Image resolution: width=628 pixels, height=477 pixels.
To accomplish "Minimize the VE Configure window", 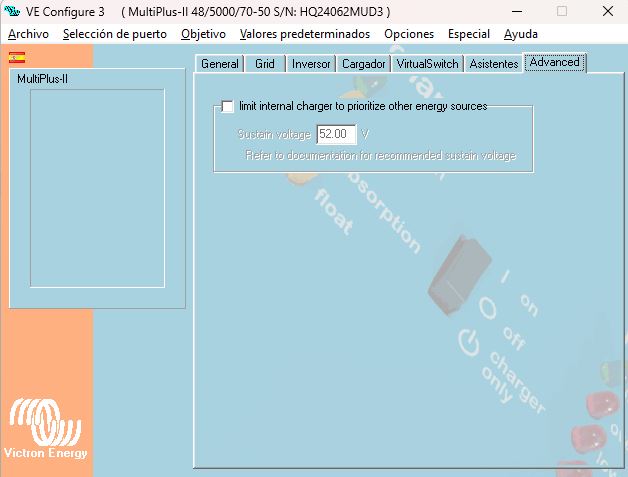I will pos(517,11).
